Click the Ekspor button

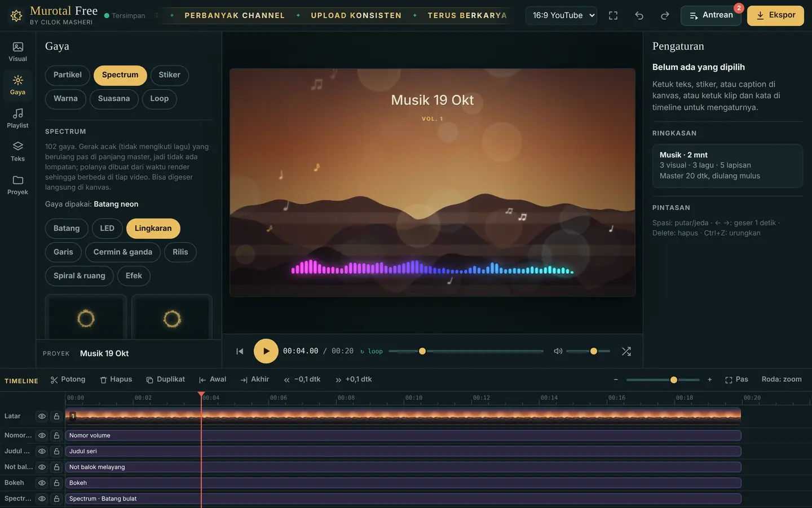(775, 16)
